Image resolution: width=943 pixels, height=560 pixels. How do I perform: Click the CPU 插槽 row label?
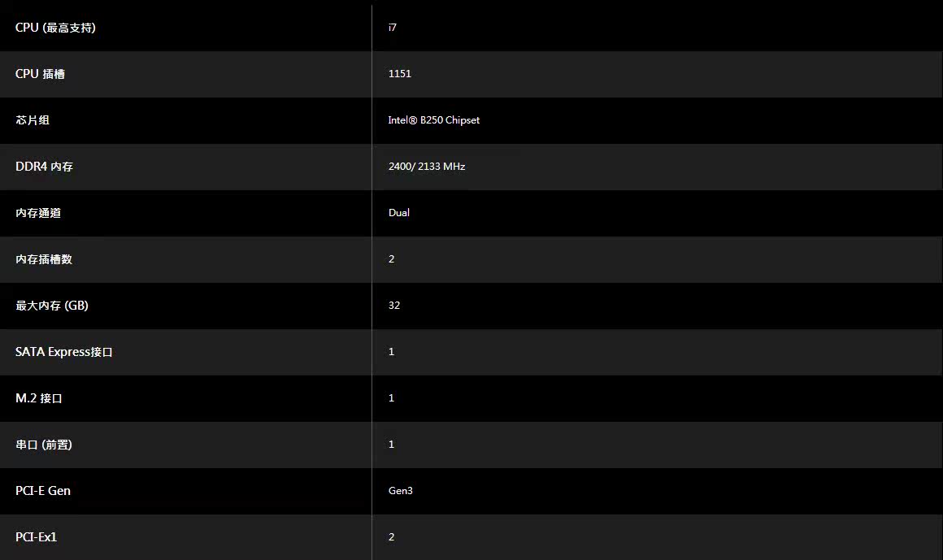[40, 74]
